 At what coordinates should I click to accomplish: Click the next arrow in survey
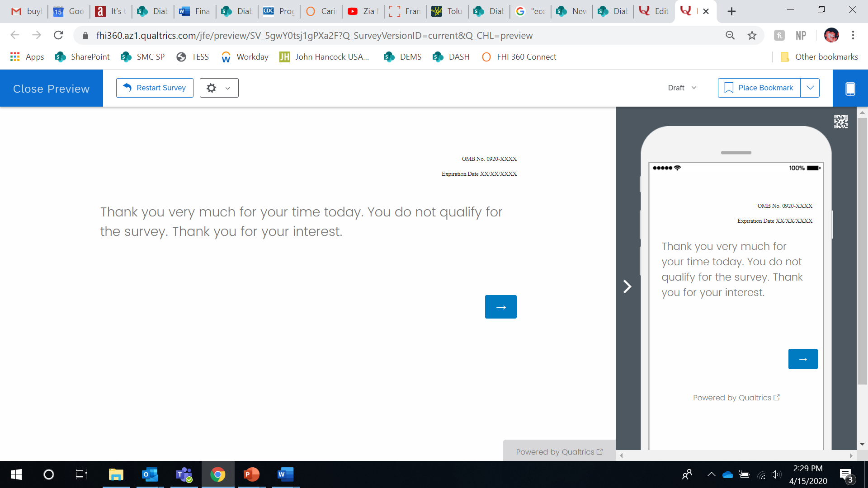click(500, 307)
